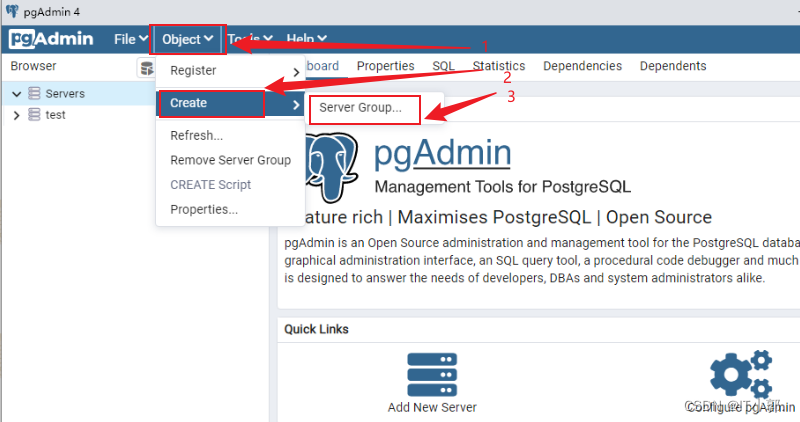Screen dimensions: 800x422
Task: Click the File menu dropdown chevron
Action: [143, 39]
